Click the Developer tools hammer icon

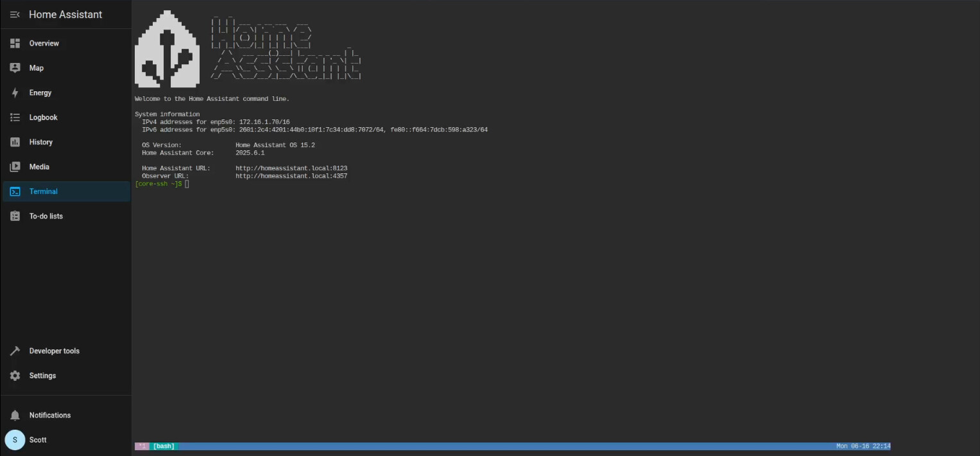15,351
